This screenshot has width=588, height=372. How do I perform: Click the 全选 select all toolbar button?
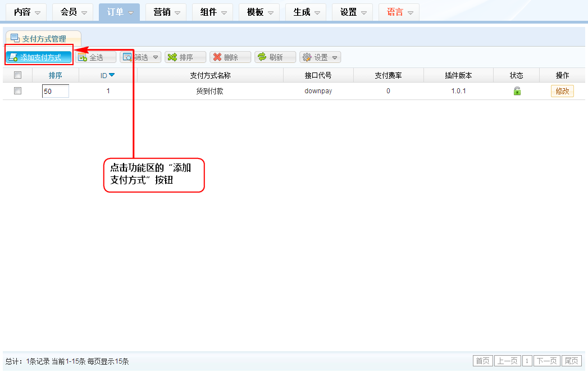coord(95,57)
